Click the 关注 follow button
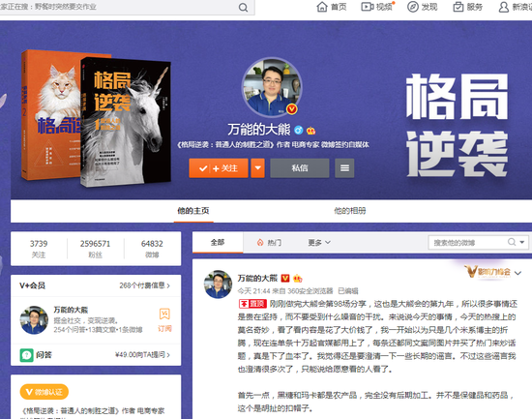The height and width of the screenshot is (419, 532). tap(219, 168)
